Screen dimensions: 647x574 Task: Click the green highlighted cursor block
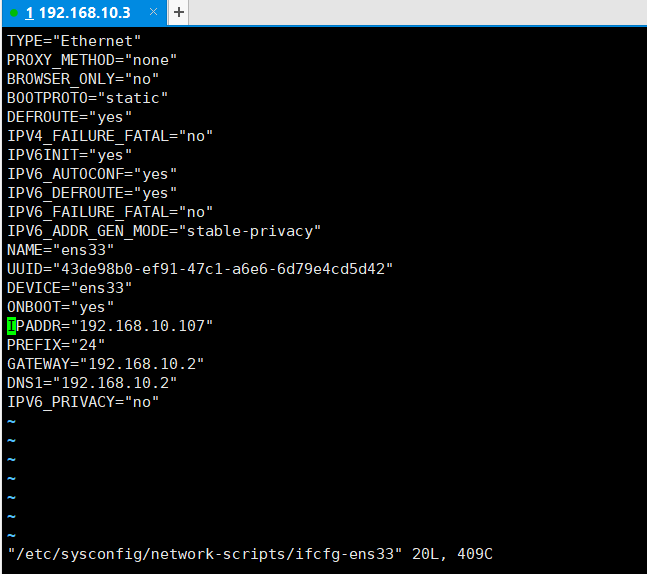pyautogui.click(x=12, y=326)
